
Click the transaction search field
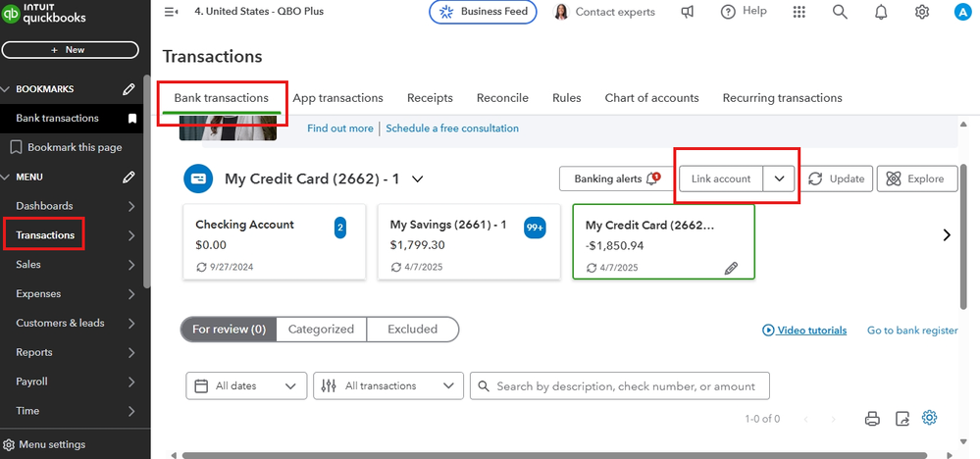point(620,386)
